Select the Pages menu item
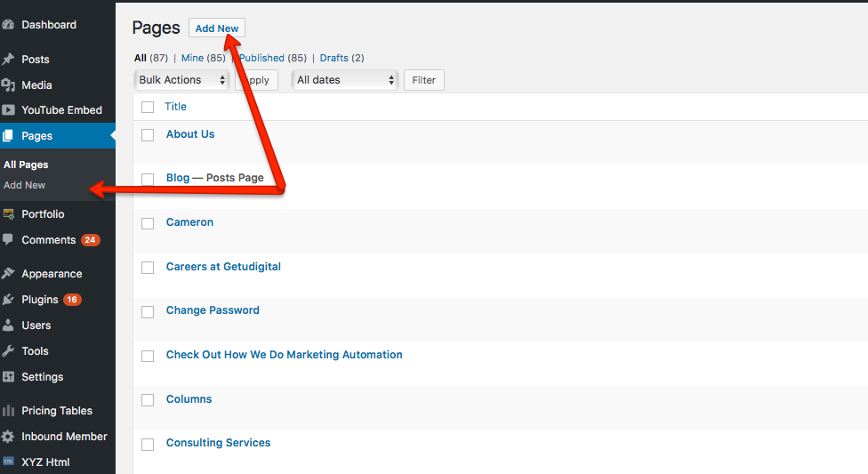 tap(37, 136)
